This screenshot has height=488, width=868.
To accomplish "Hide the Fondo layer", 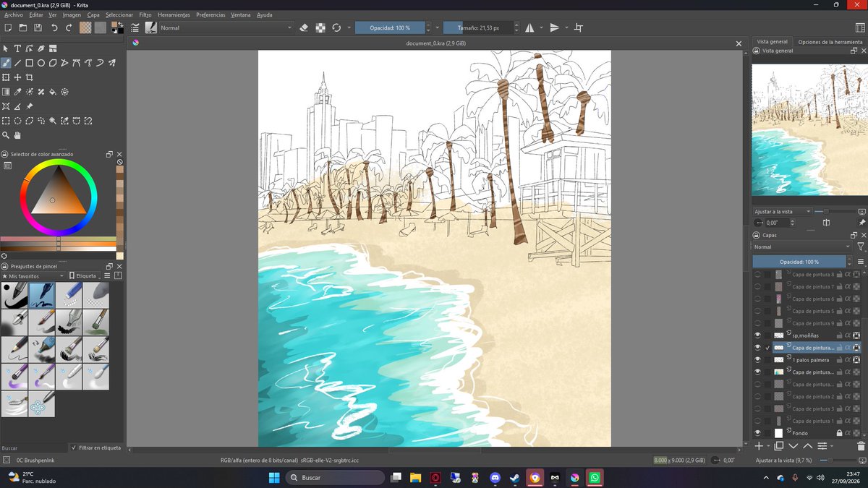I will click(757, 433).
